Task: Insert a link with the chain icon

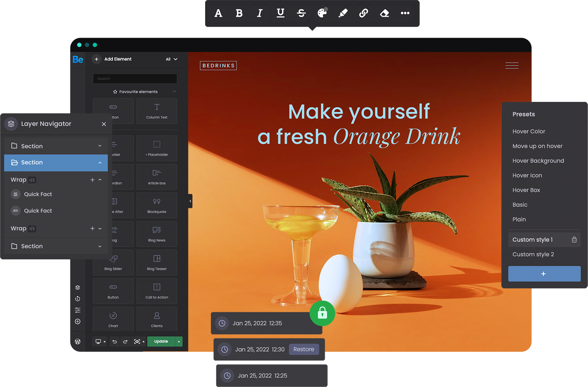Action: pyautogui.click(x=364, y=13)
